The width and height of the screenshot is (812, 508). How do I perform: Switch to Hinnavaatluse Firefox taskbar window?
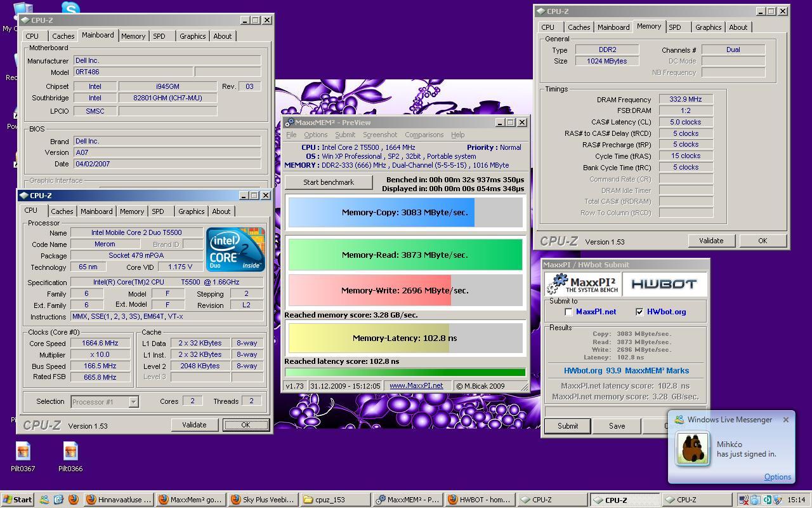[x=119, y=500]
